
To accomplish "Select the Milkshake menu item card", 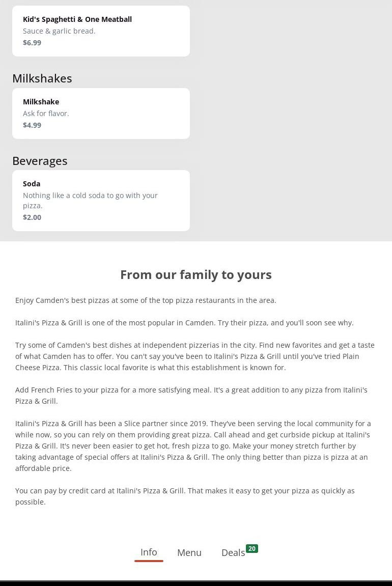I will click(x=101, y=113).
